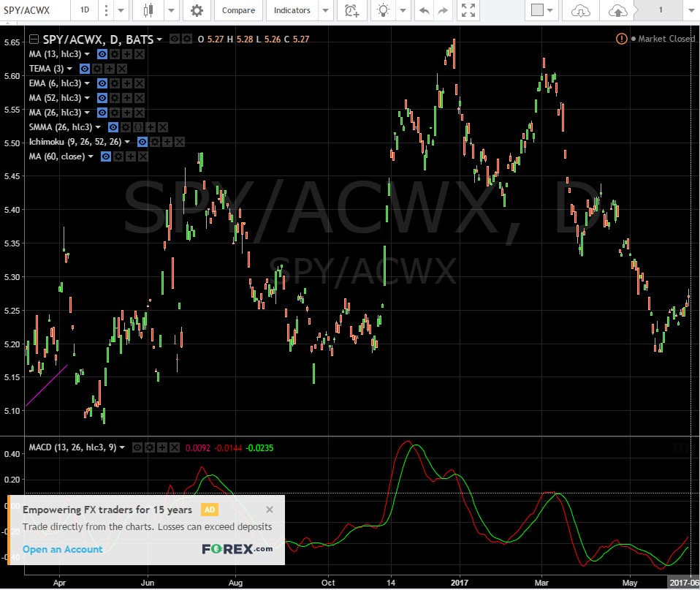This screenshot has width=700, height=590.
Task: Toggle visibility of the MACD indicator
Action: (137, 447)
